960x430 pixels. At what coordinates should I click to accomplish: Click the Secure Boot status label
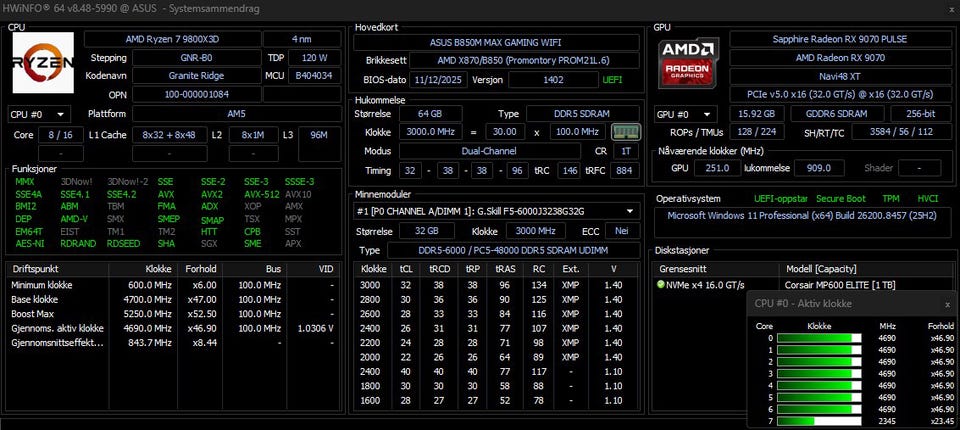841,199
